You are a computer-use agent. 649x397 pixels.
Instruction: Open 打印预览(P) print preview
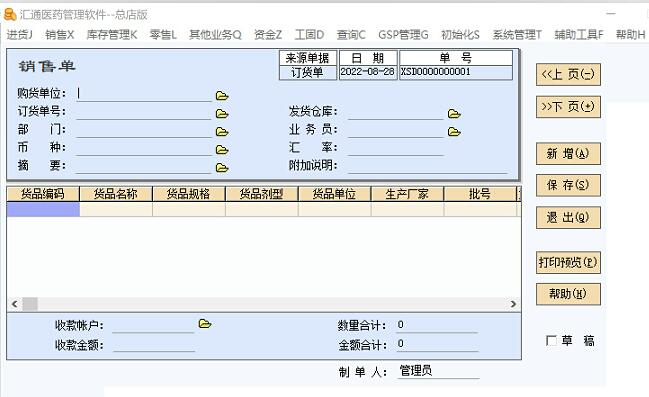pyautogui.click(x=568, y=262)
